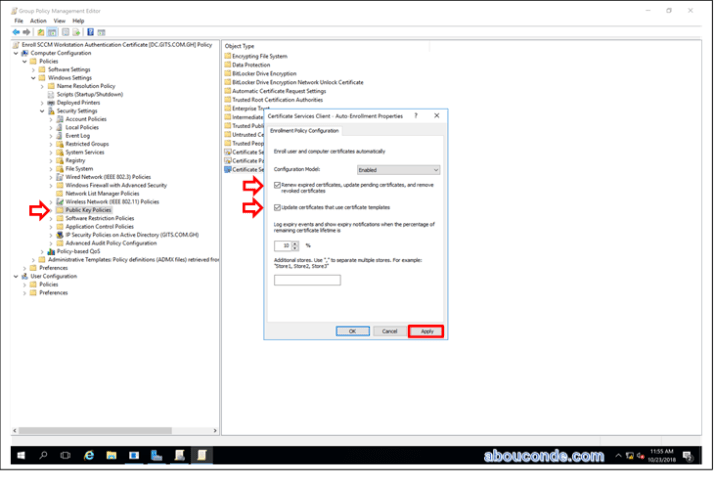The height and width of the screenshot is (484, 714).
Task: Click the Event Log icon
Action: tap(60, 135)
